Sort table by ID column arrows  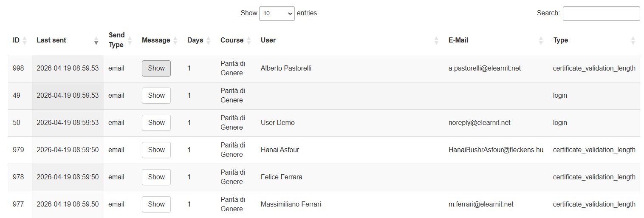click(x=25, y=40)
